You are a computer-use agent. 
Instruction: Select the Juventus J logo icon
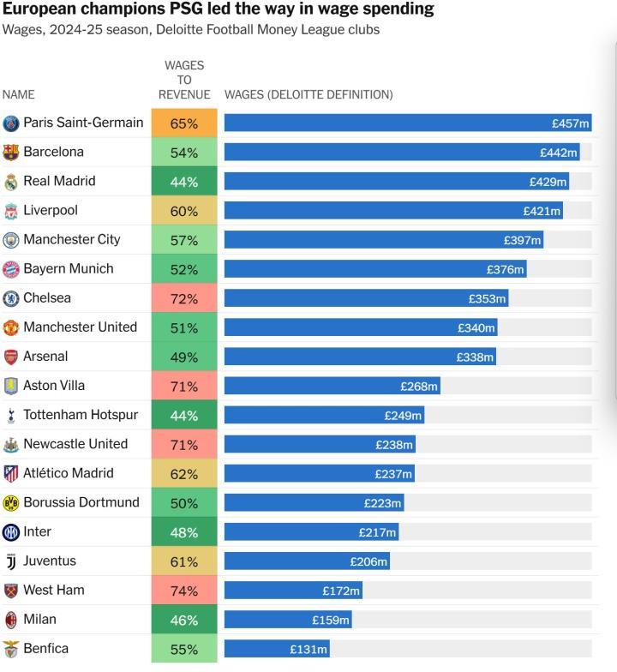click(10, 561)
